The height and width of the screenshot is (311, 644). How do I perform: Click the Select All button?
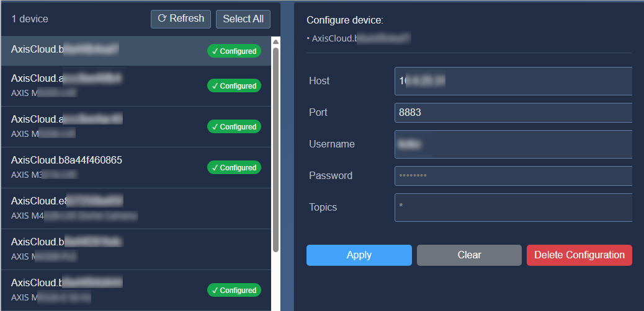pyautogui.click(x=243, y=19)
